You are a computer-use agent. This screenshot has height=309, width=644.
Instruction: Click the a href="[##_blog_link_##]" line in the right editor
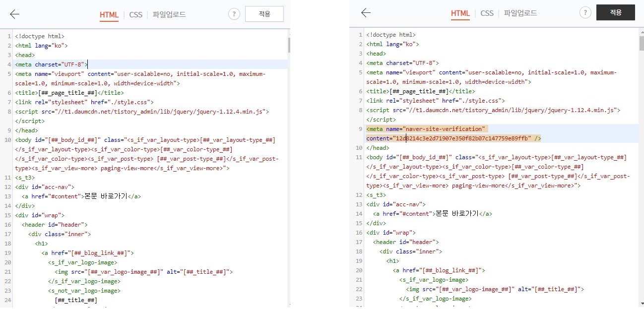[x=439, y=270]
